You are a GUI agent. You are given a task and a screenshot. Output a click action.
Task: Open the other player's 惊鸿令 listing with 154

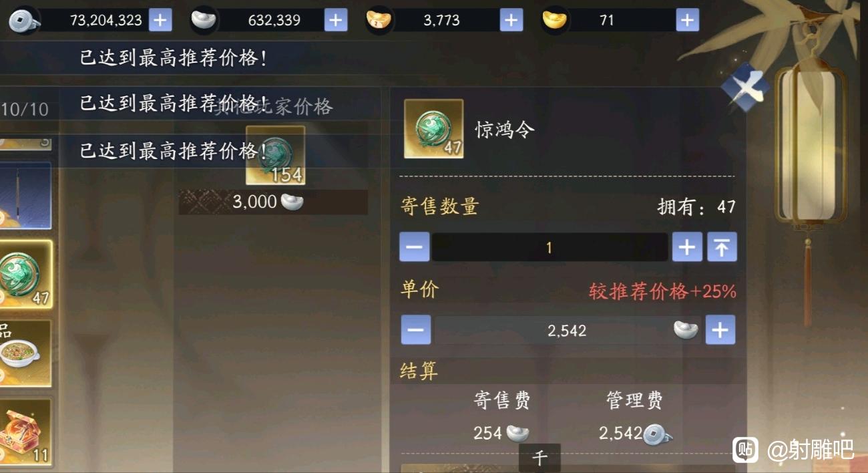coord(275,156)
